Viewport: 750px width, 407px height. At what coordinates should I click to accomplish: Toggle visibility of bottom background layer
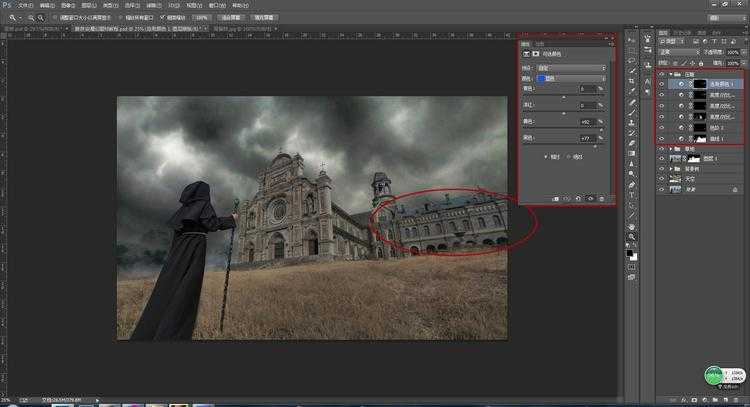[662, 188]
